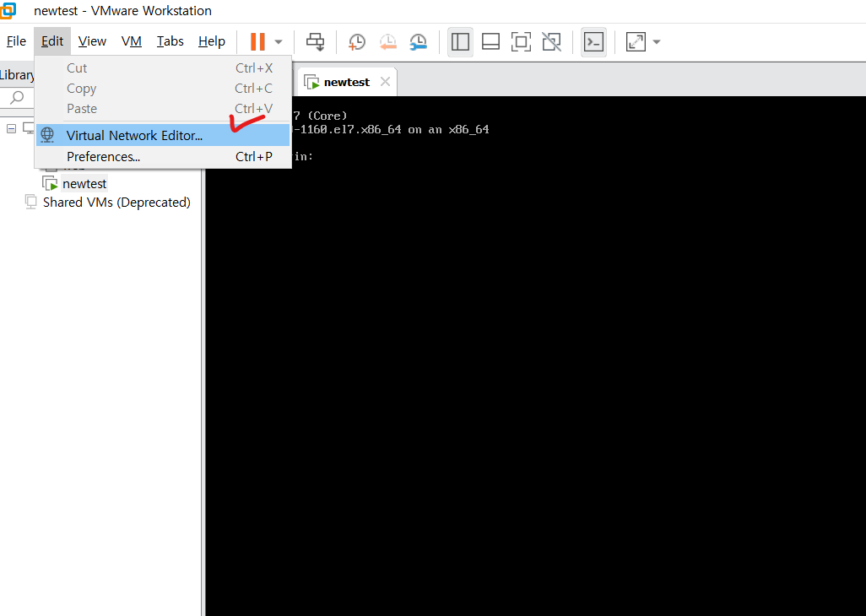The image size is (866, 616).
Task: Revert the VM to its previous snapshot
Action: (x=387, y=42)
